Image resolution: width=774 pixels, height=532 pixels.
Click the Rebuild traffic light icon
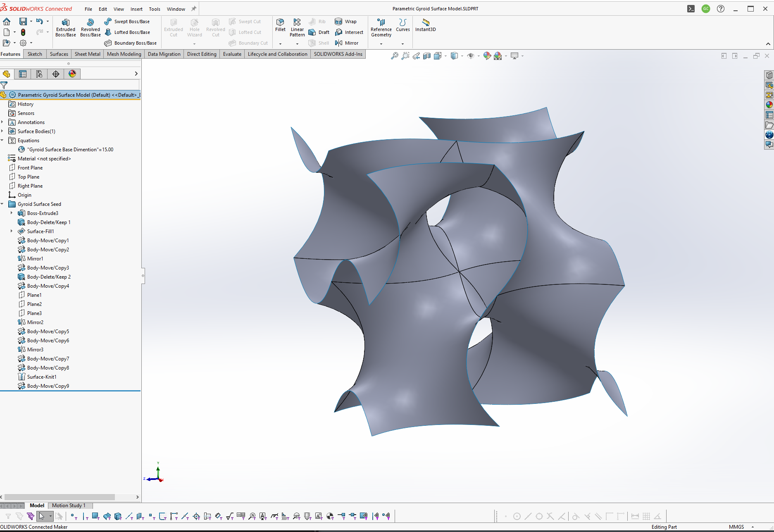23,32
